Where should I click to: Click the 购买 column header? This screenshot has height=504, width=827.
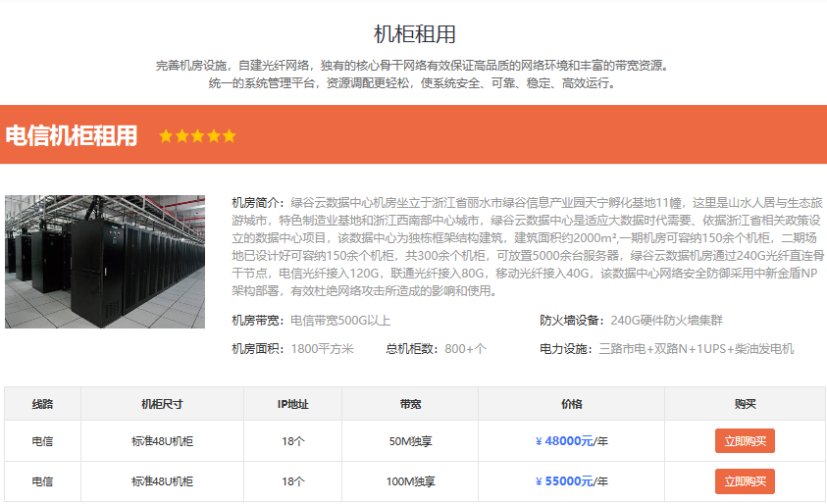[x=745, y=404]
